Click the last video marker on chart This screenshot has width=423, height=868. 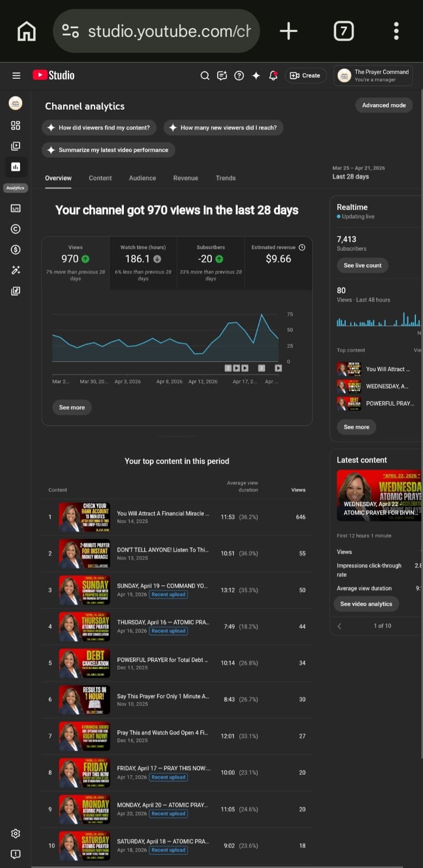(x=278, y=368)
